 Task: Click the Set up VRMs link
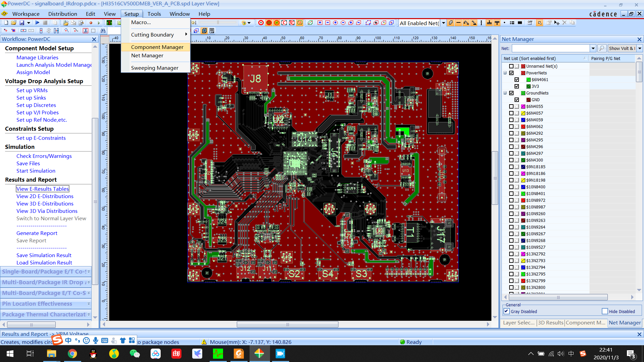click(32, 90)
